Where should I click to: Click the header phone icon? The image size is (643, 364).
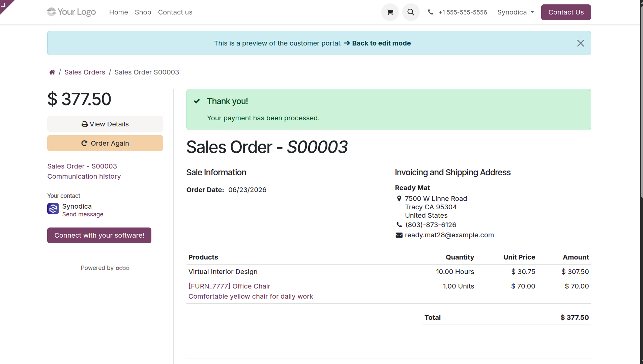pyautogui.click(x=431, y=12)
